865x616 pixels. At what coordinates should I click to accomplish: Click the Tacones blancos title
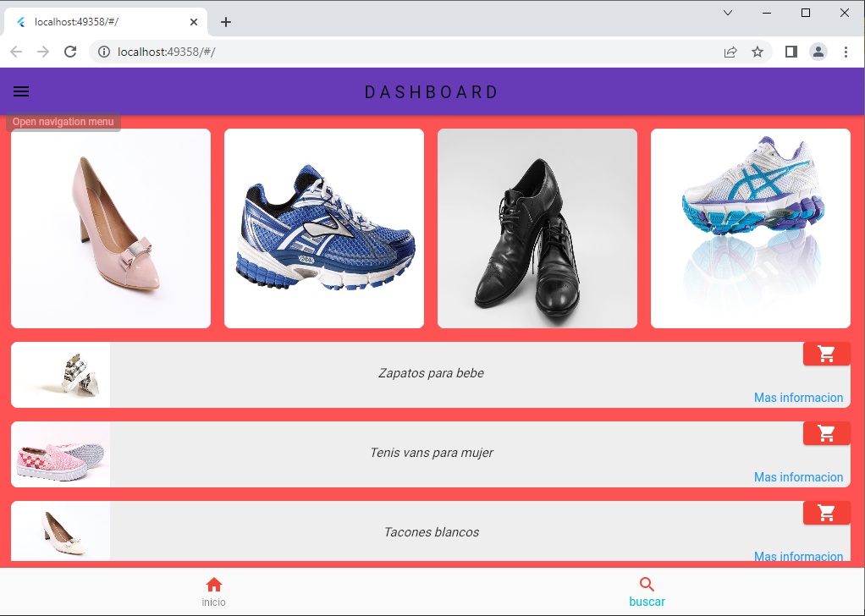pos(432,532)
